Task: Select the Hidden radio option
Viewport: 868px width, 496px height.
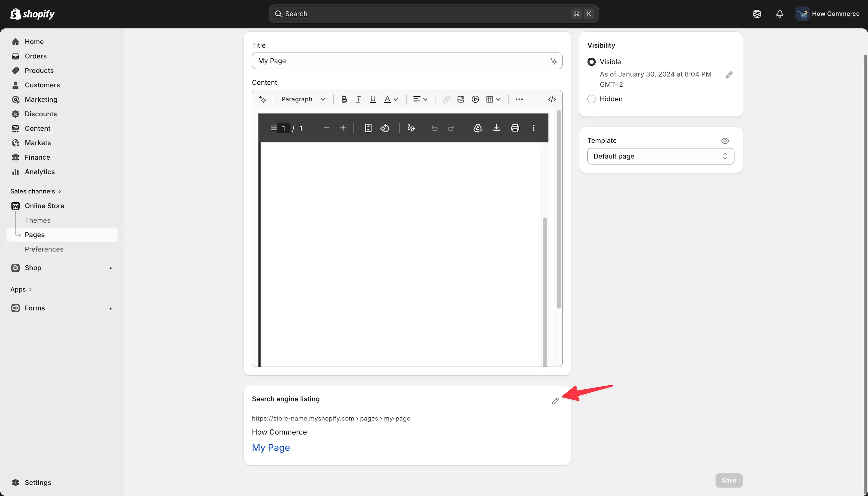Action: click(592, 99)
